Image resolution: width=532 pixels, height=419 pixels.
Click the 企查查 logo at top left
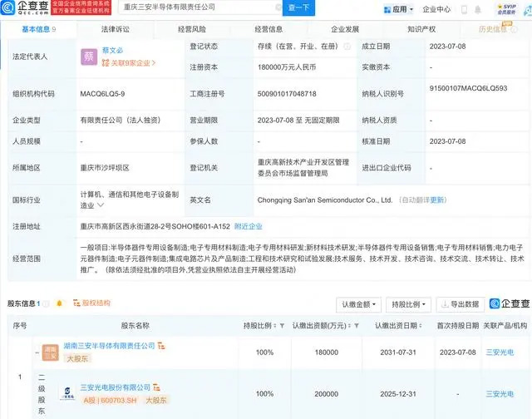click(x=24, y=9)
